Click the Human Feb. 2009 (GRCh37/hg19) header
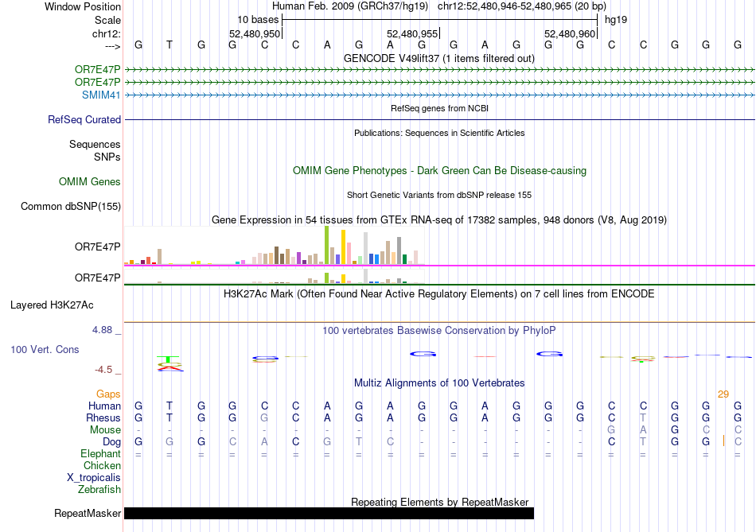Viewport: 756px width, 532px height. click(350, 6)
